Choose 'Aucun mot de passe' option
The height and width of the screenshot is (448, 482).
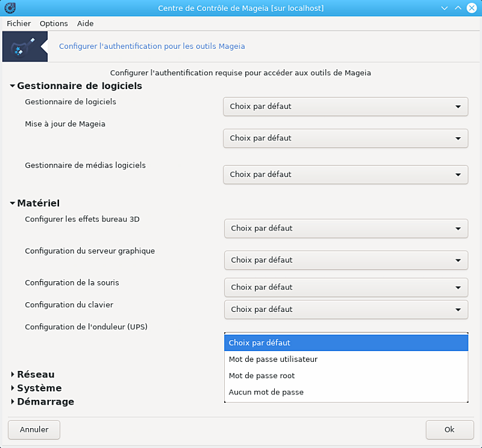tap(346, 392)
